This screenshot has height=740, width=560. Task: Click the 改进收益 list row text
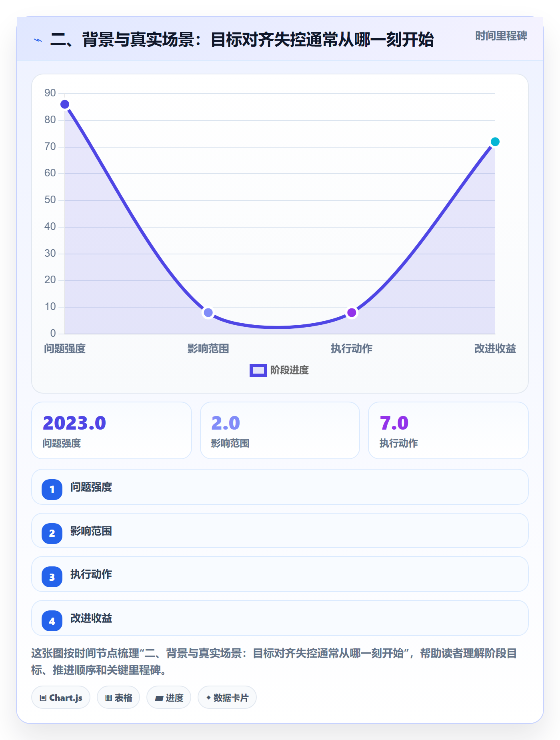(91, 618)
